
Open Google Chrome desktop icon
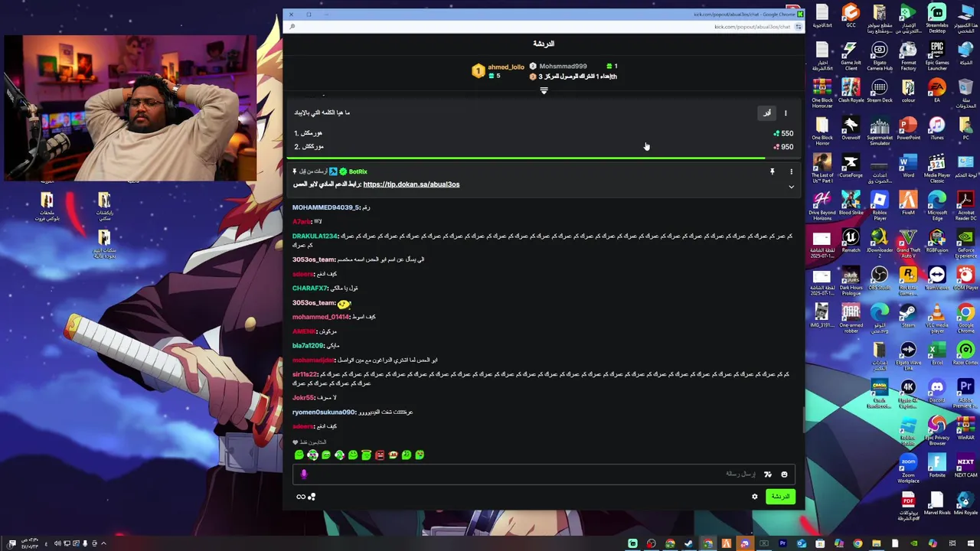coord(965,318)
